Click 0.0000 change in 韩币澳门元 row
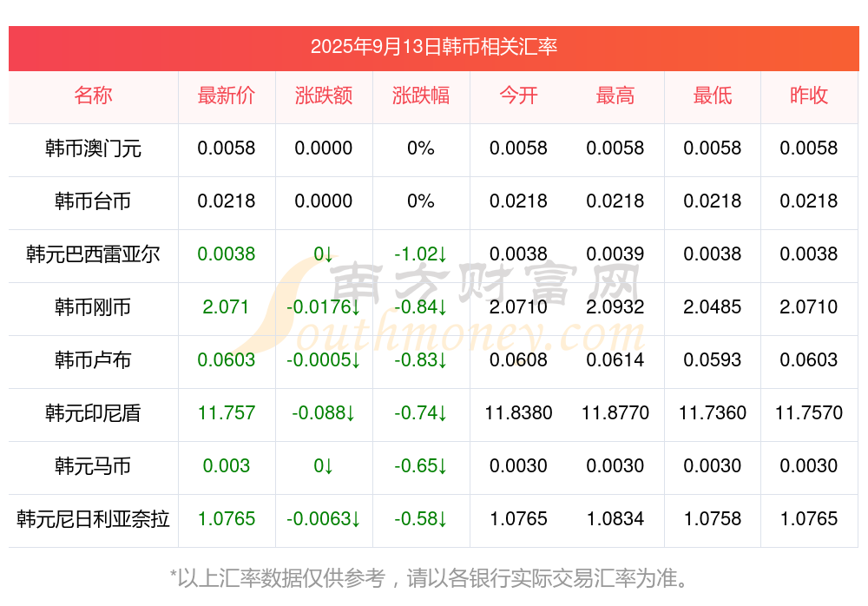Screen dimensions: 868x606 pyautogui.click(x=324, y=148)
